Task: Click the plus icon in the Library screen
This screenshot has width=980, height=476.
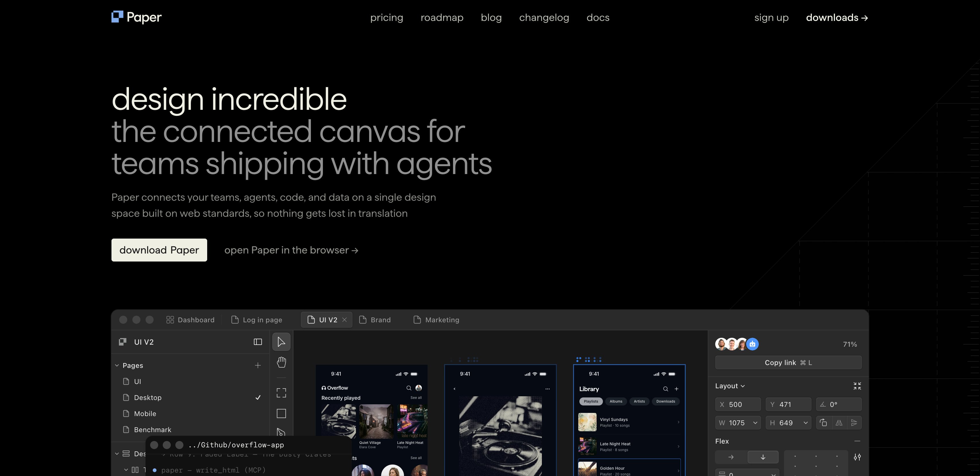Action: coord(677,389)
